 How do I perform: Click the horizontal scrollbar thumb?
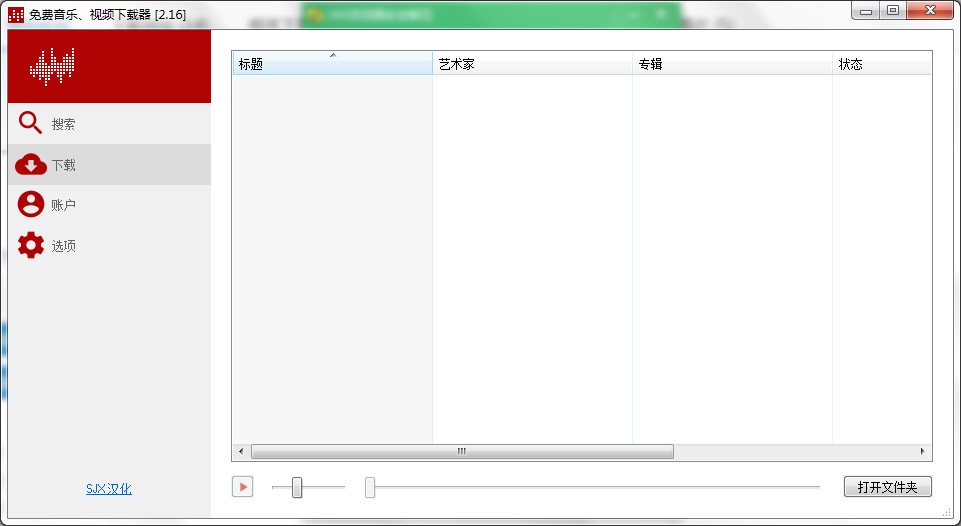pos(462,451)
